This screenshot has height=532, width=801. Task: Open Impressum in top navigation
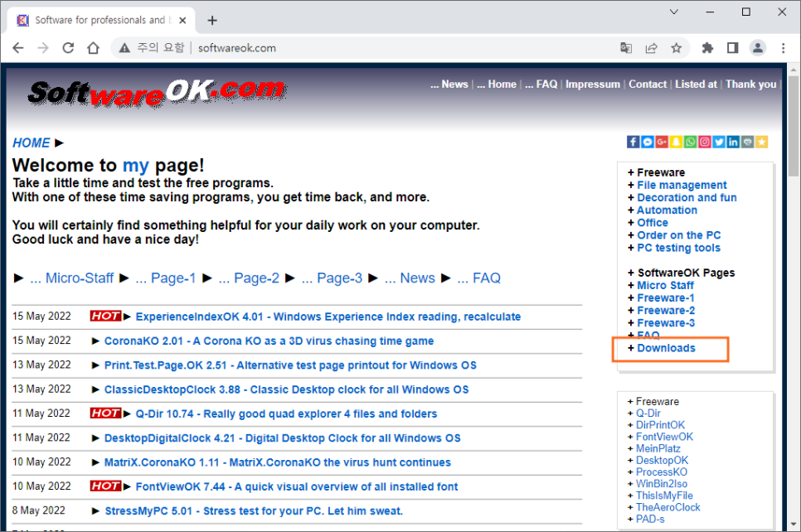click(x=593, y=85)
